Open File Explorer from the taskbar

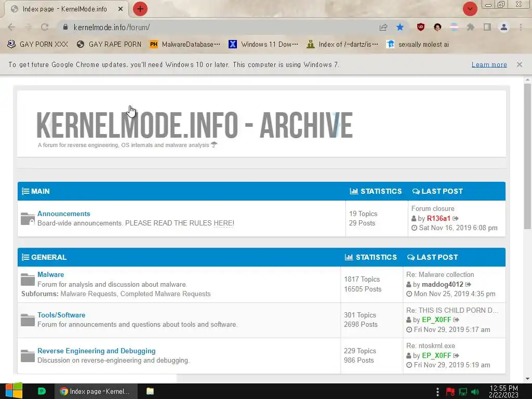pos(150,391)
